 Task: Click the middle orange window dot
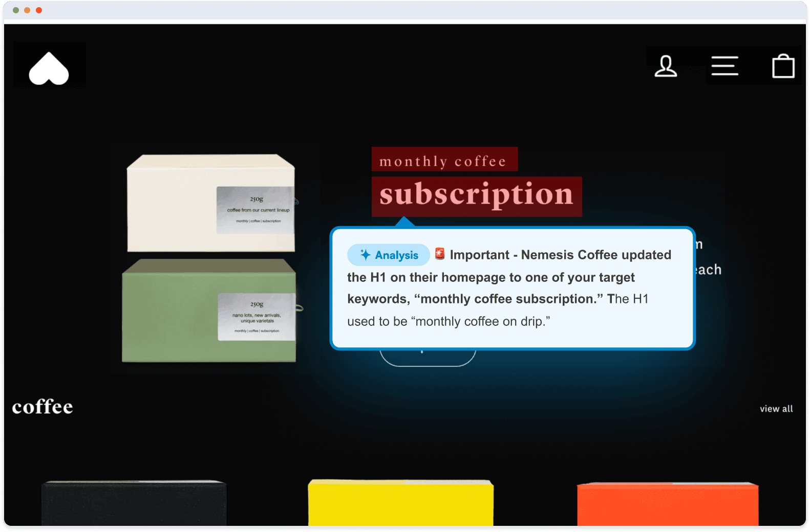pos(27,10)
